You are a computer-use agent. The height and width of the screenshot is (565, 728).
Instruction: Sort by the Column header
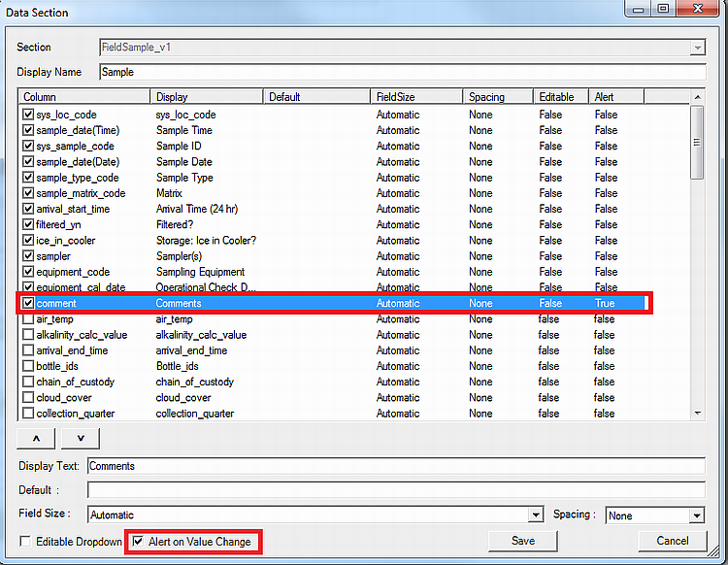pos(83,97)
